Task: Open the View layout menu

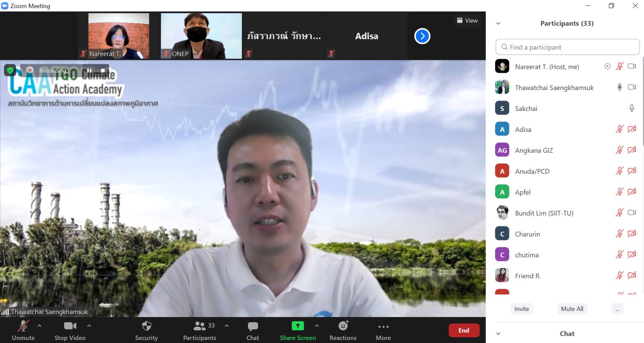Action: pyautogui.click(x=467, y=21)
